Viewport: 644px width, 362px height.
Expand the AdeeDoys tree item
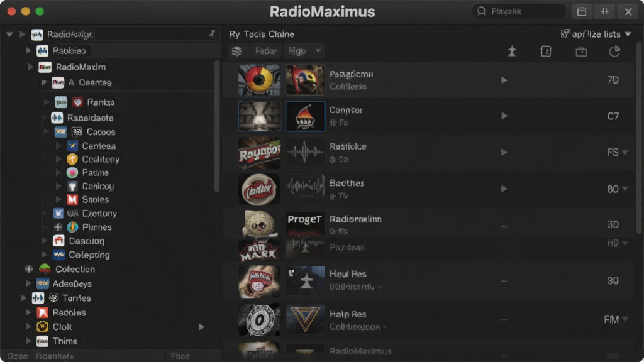coord(28,283)
